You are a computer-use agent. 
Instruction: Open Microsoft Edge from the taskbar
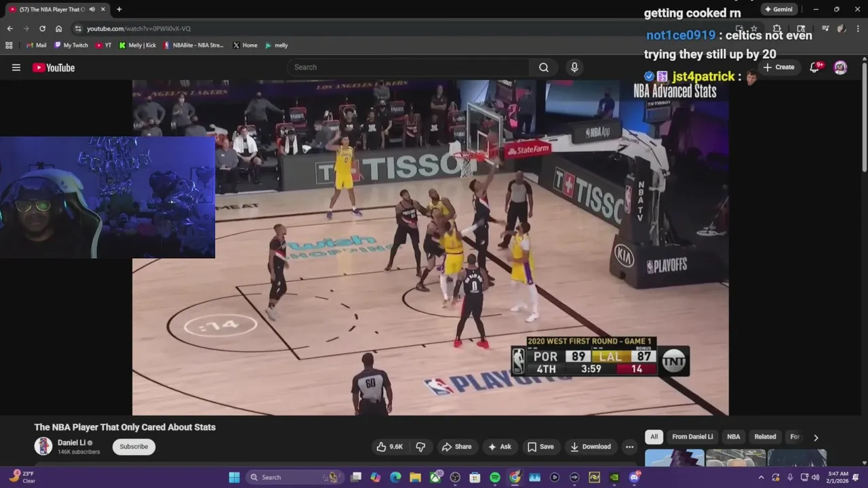click(395, 477)
